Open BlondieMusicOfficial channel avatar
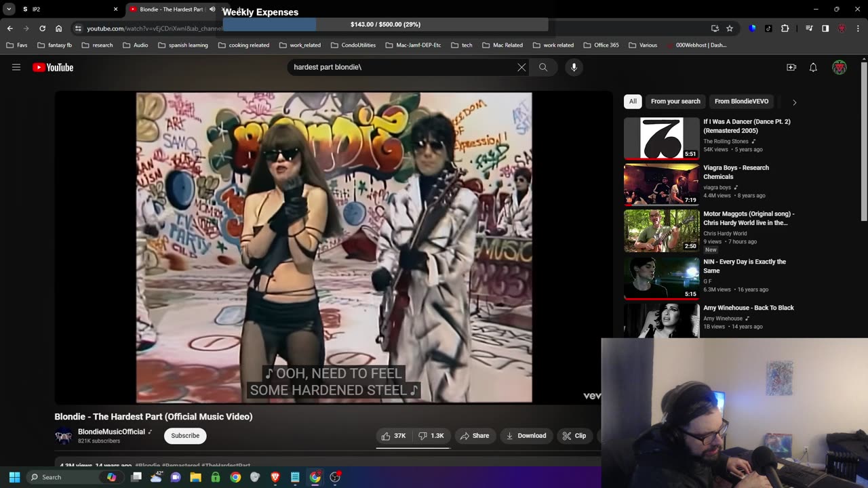The width and height of the screenshot is (868, 488). [64, 436]
